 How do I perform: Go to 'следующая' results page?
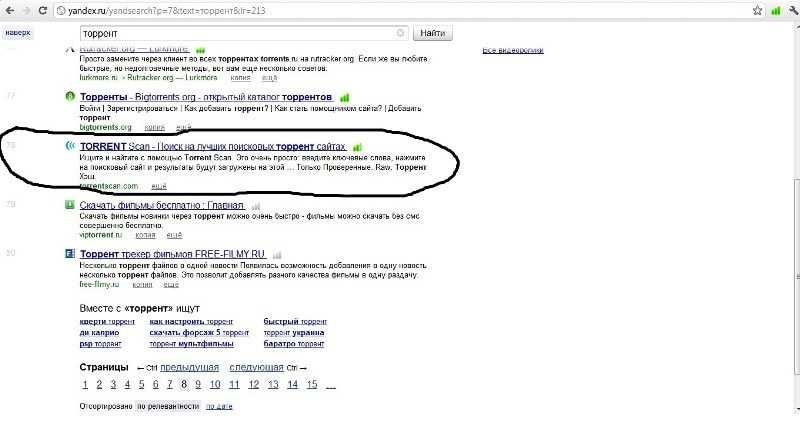coord(256,368)
